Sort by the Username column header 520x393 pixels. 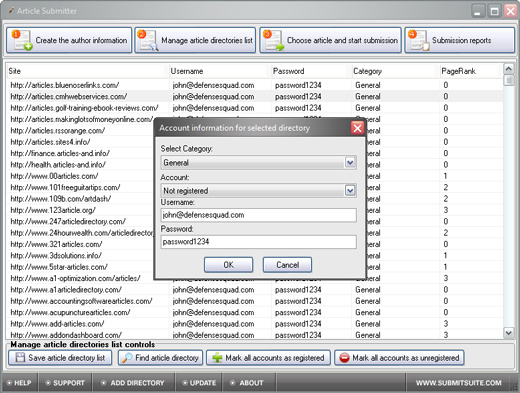coord(220,71)
